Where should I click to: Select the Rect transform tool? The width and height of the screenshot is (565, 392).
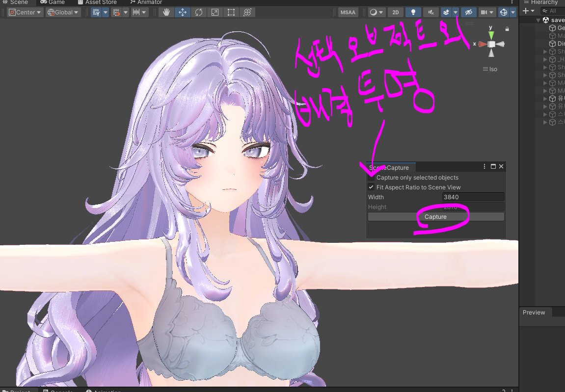[x=231, y=12]
